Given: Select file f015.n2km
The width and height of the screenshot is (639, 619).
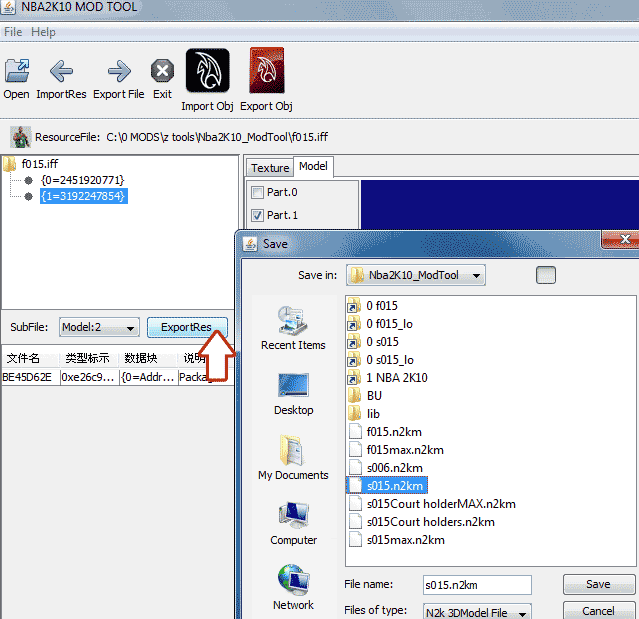Looking at the screenshot, I should [x=386, y=432].
